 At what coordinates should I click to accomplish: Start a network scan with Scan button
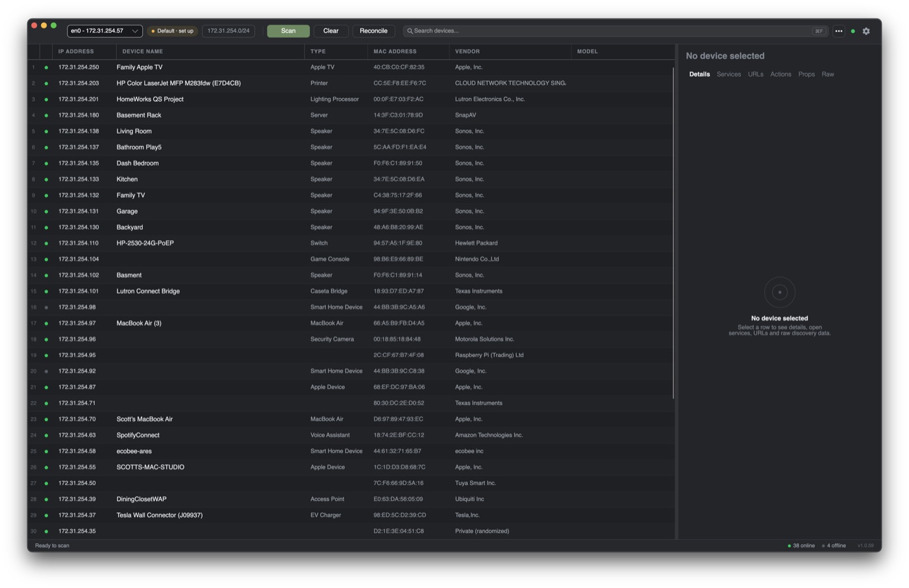tap(288, 31)
